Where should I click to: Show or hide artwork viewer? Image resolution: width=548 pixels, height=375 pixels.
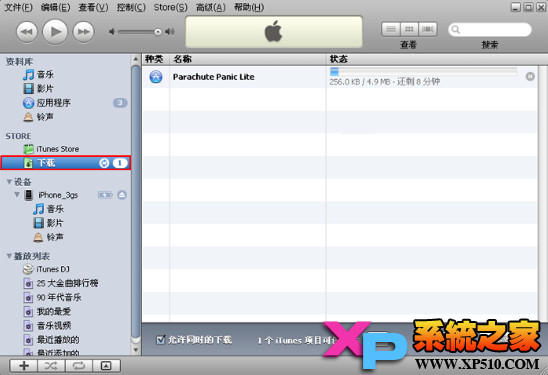coord(106,366)
